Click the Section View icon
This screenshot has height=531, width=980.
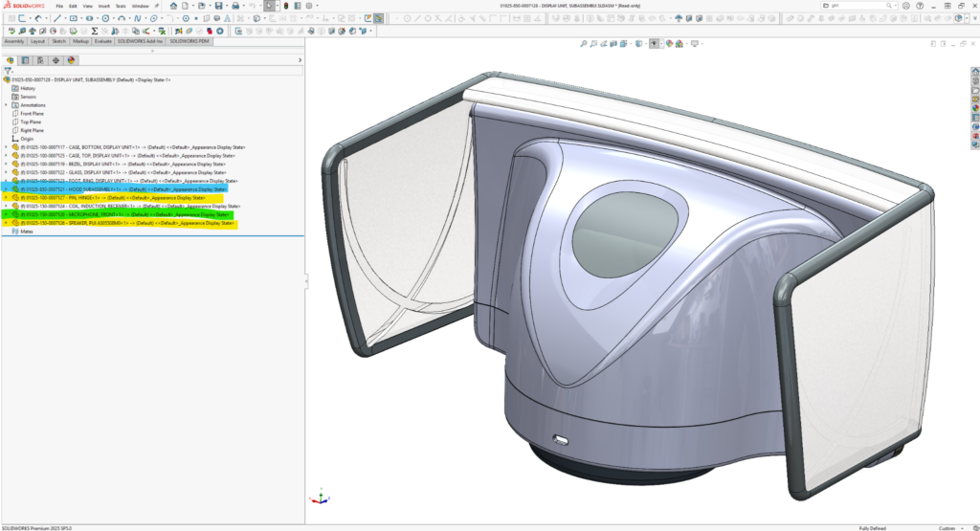[x=613, y=44]
